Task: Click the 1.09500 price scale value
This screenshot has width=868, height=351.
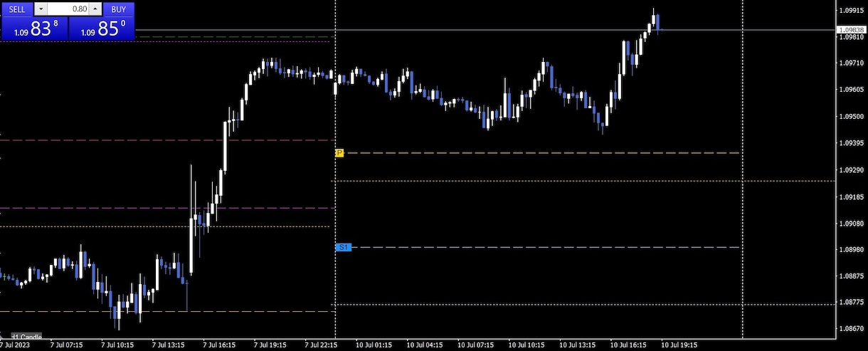Action: pyautogui.click(x=851, y=117)
